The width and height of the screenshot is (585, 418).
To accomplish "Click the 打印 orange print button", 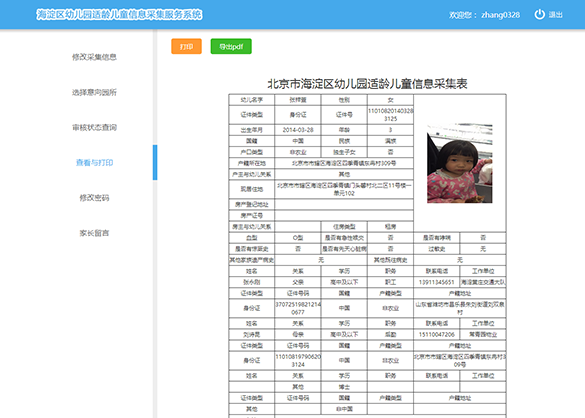I will click(x=187, y=46).
